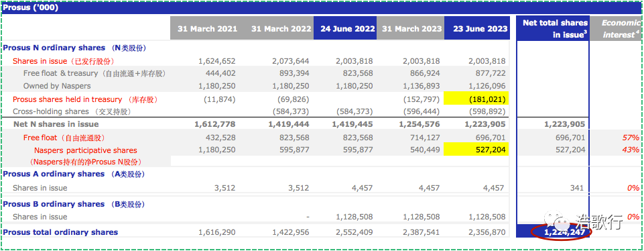Click the red Shares in issue (已发行股份) label

[64, 61]
